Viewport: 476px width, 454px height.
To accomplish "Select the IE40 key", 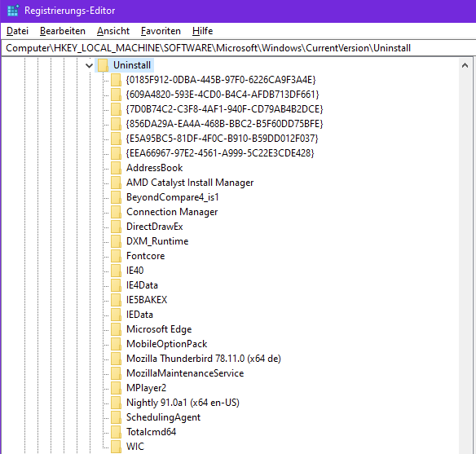I will pyautogui.click(x=134, y=271).
